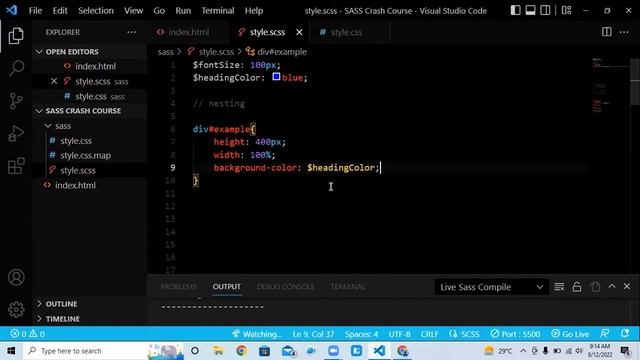Maximize the bottom panel size
Viewport: 640px width, 360px height.
tap(612, 287)
